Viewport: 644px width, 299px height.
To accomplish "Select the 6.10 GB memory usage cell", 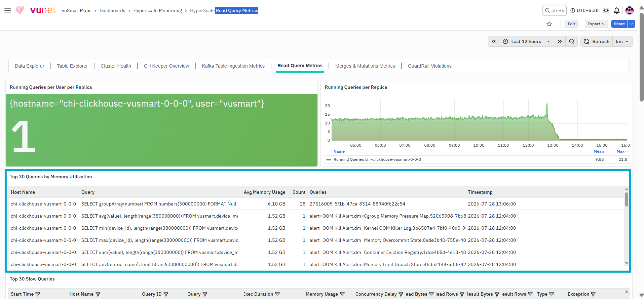I will [x=276, y=204].
